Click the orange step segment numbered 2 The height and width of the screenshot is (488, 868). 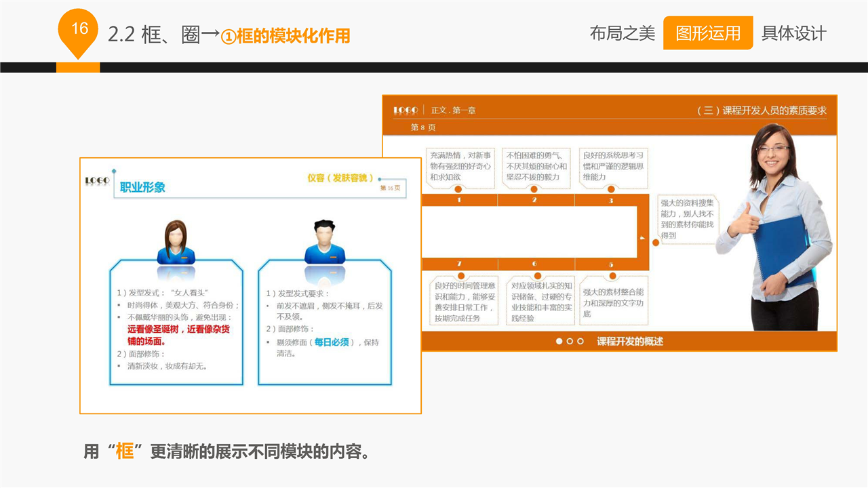pos(535,200)
